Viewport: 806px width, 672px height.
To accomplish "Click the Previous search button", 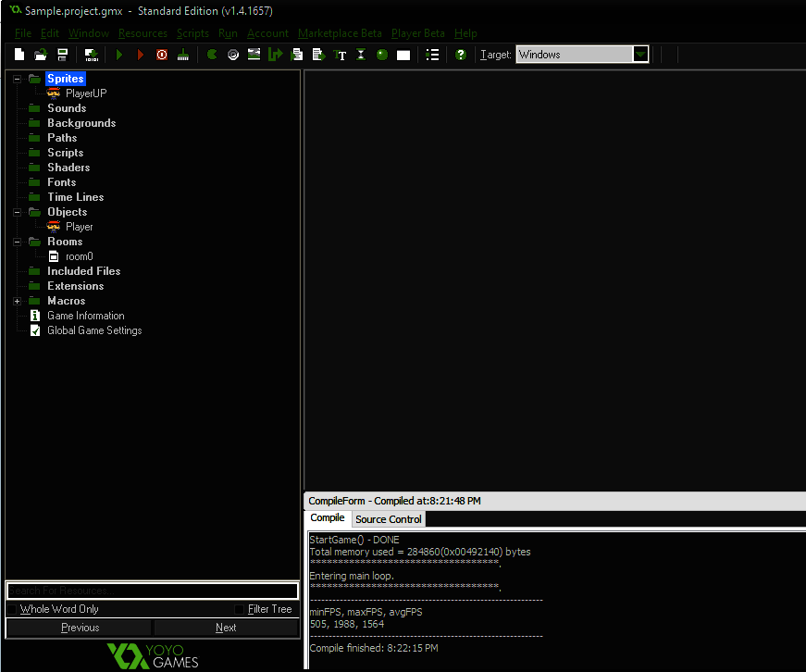I will (x=79, y=628).
